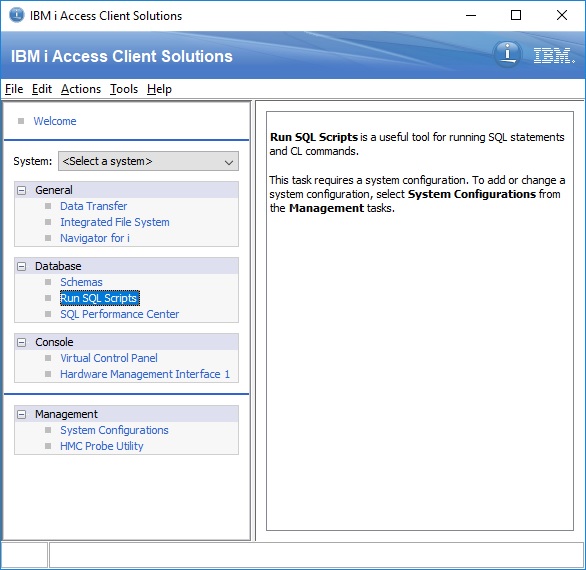Viewport: 586px width, 570px height.
Task: Minimize the IBM i Access window
Action: click(471, 15)
